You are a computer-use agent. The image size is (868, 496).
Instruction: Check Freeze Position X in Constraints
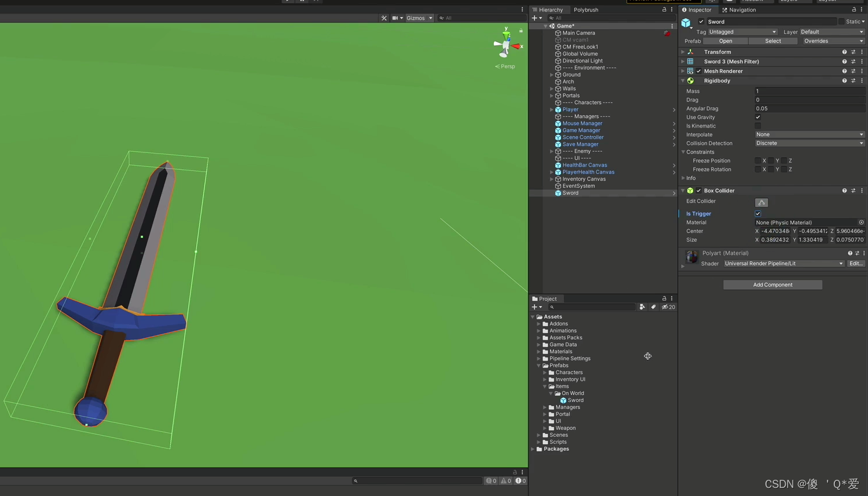point(757,161)
